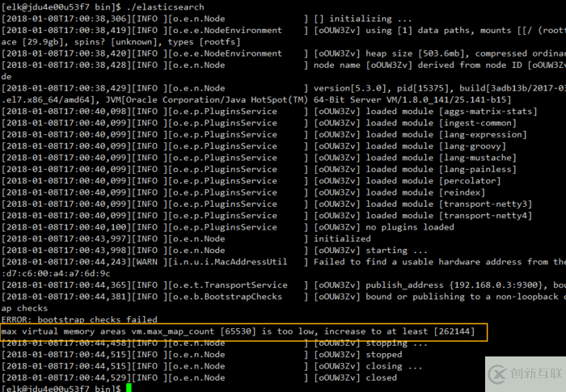Select the '[] initializing ...' log message
Viewport: 566px width, 392px height.
(x=363, y=19)
